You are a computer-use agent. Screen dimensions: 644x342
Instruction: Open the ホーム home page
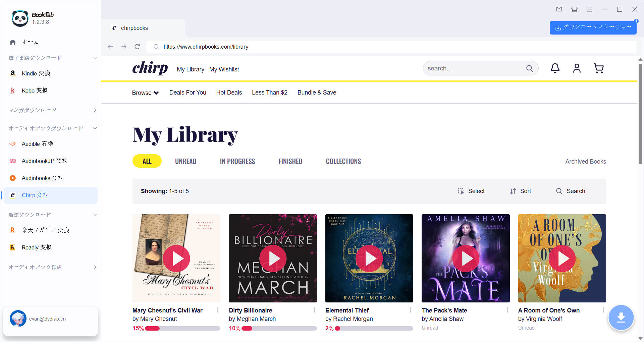30,42
